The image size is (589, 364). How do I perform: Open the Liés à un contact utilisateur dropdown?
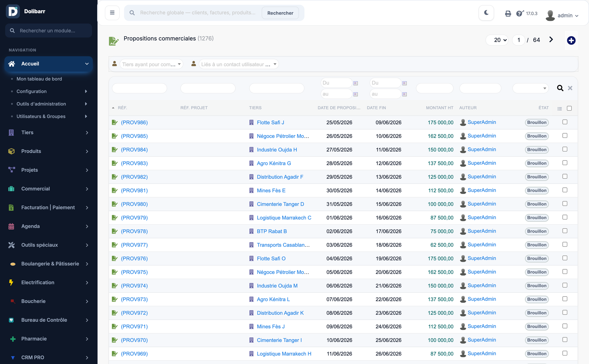click(239, 64)
